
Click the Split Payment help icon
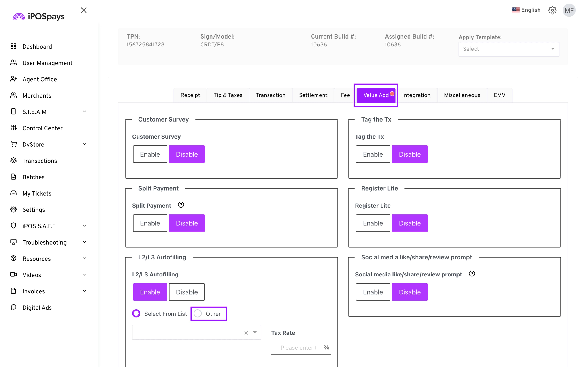[181, 205]
